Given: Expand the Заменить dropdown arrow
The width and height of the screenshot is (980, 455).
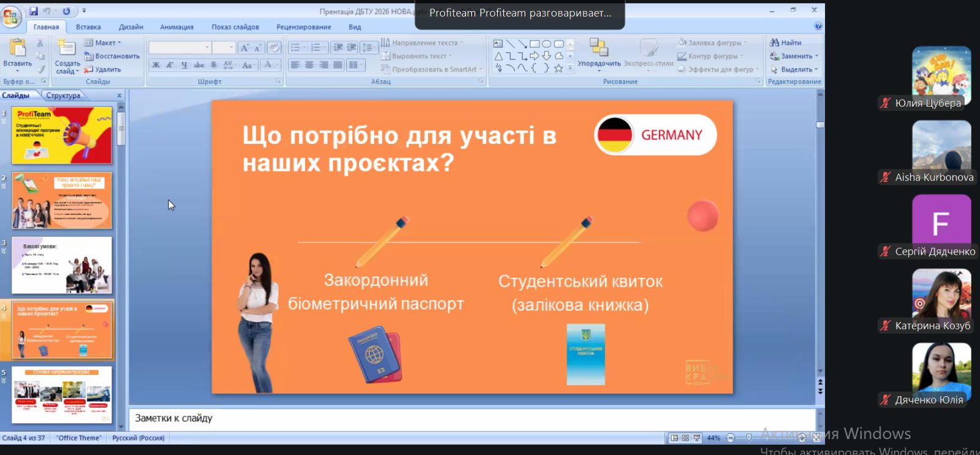Looking at the screenshot, I should pyautogui.click(x=816, y=56).
